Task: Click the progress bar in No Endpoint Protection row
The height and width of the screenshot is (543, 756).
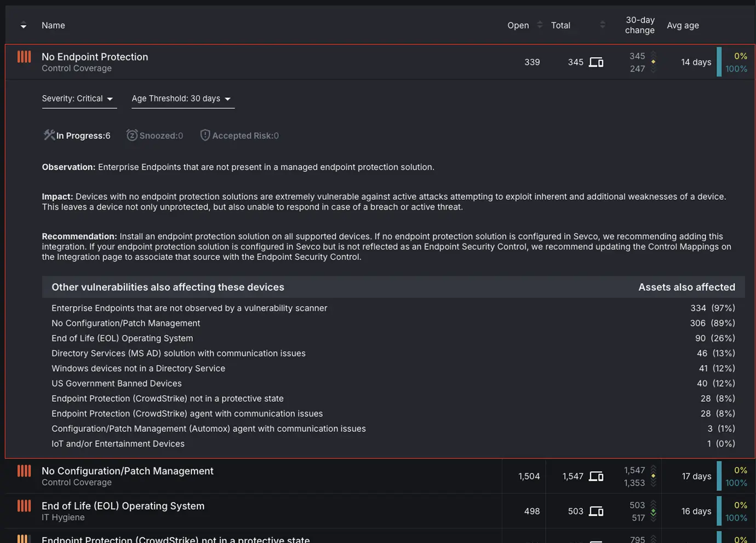Action: (719, 62)
